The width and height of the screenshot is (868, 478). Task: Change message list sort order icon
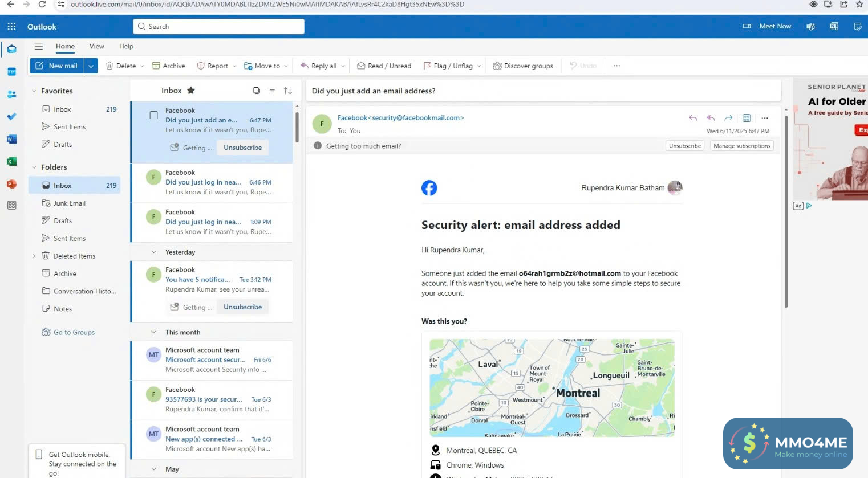pos(288,91)
